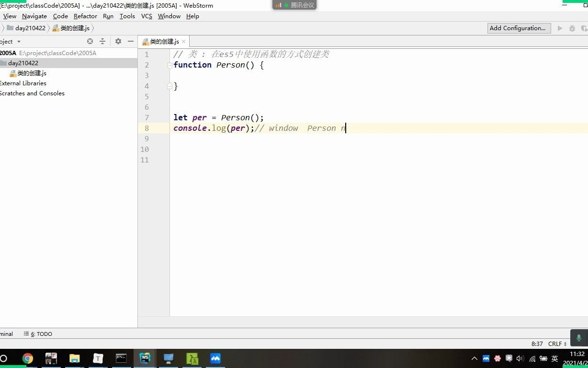588x368 pixels.
Task: Change line separator by clicking CRLF
Action: click(556, 344)
